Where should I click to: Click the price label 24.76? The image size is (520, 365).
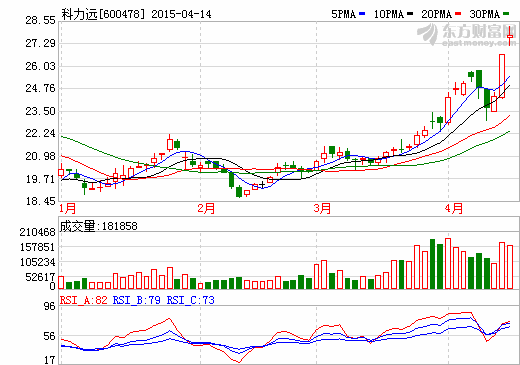click(40, 88)
